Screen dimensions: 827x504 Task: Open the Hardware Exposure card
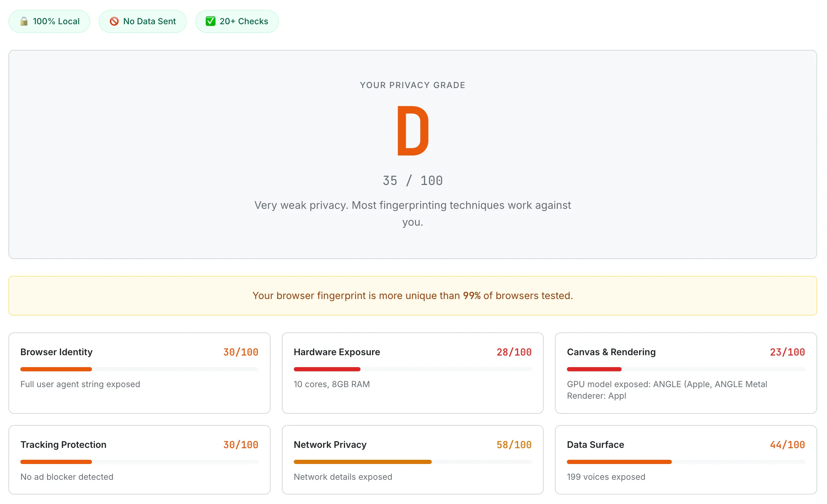point(412,373)
